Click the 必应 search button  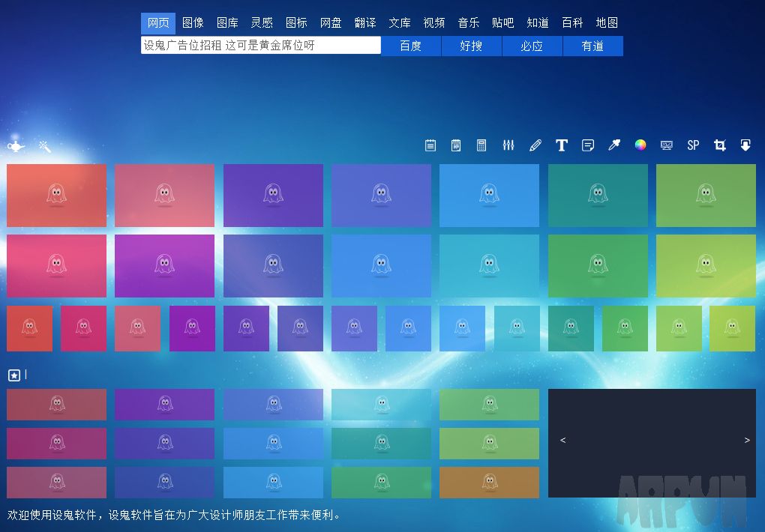click(x=532, y=46)
